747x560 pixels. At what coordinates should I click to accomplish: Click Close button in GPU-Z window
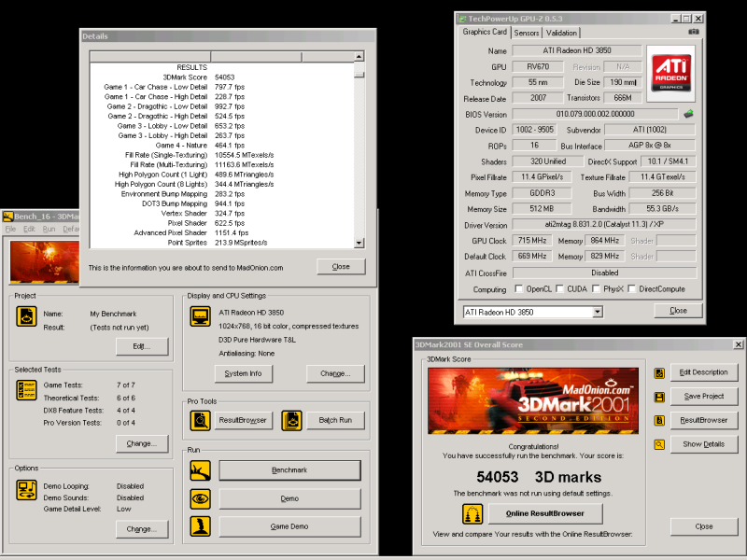point(678,311)
